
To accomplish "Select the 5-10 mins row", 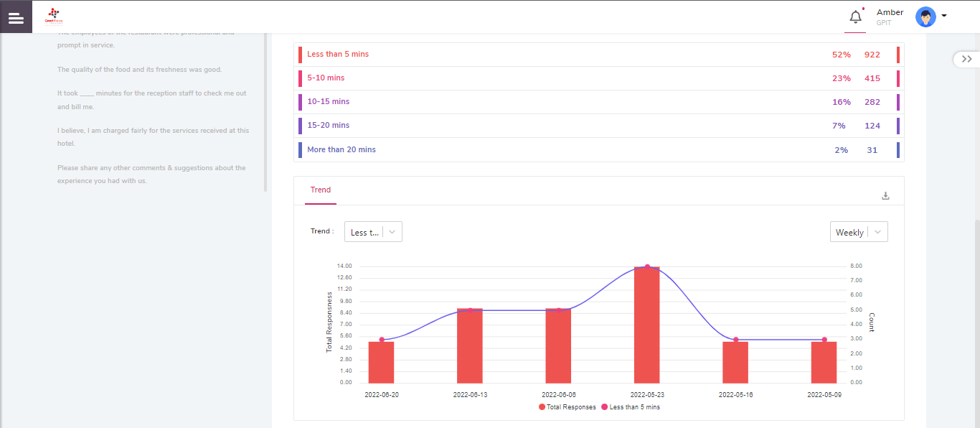I will click(x=598, y=78).
